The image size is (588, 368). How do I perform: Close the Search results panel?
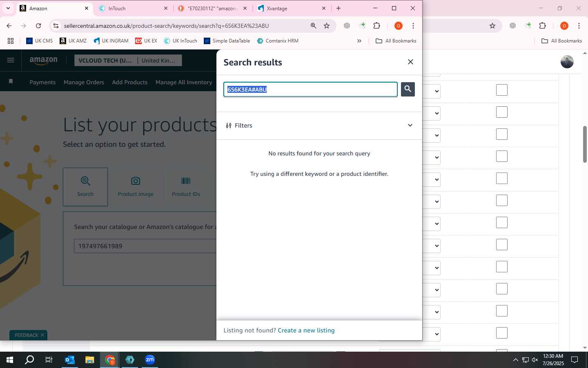click(410, 62)
